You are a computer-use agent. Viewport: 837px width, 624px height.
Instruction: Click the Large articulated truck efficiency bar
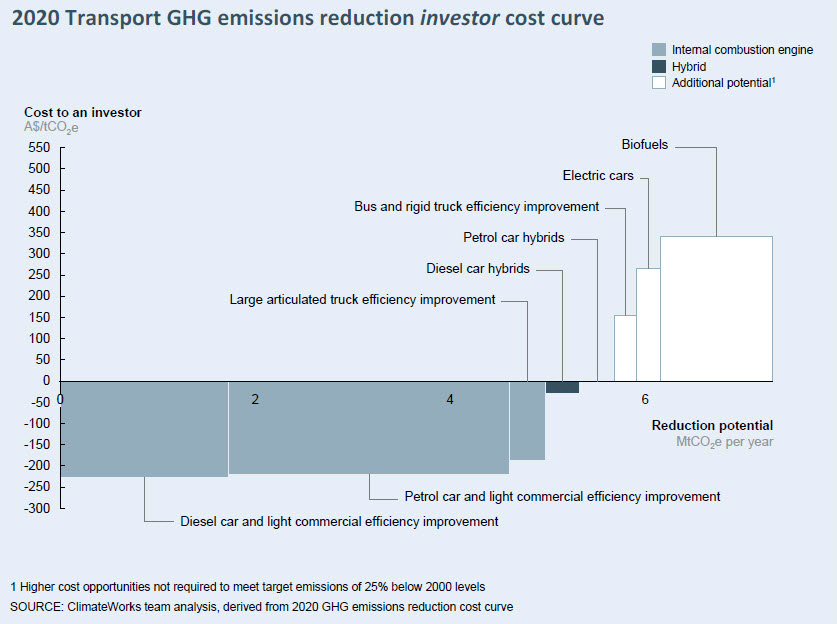click(x=527, y=420)
